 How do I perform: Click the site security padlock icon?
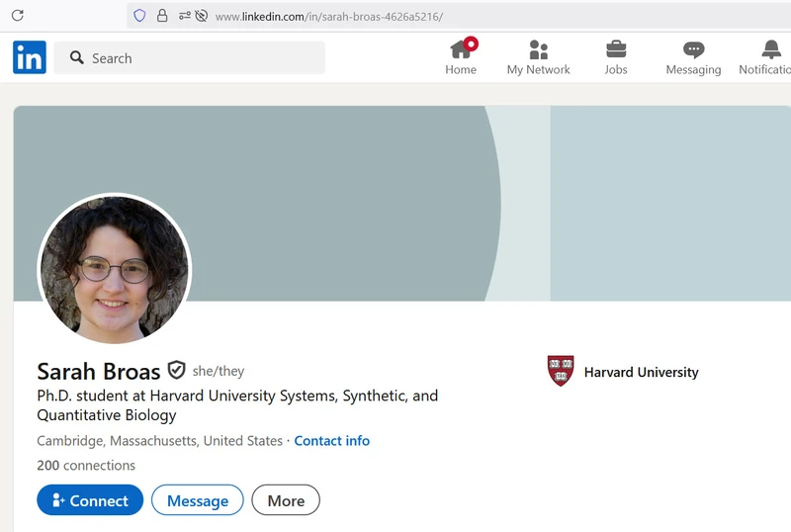pos(162,16)
